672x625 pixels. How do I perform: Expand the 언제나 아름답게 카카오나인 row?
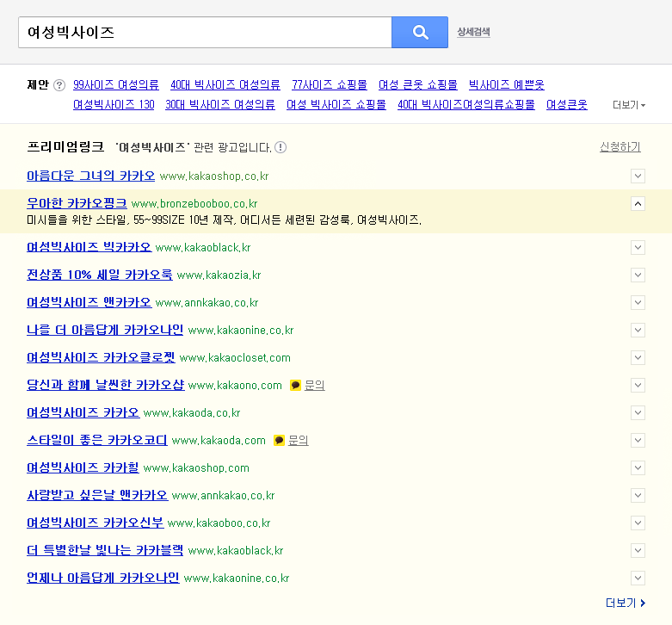click(x=638, y=578)
